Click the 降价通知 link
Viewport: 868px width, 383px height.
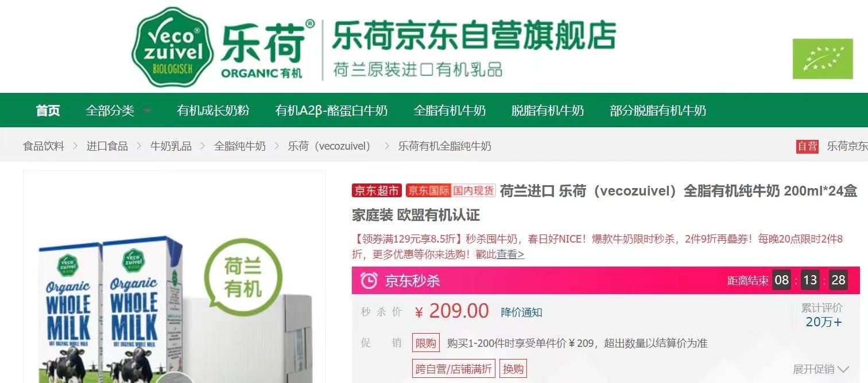521,312
